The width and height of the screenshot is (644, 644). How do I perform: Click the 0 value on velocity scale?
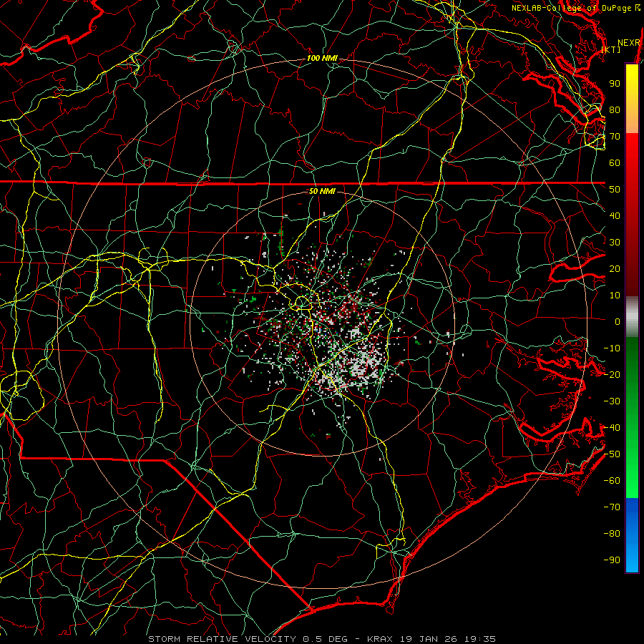(618, 321)
